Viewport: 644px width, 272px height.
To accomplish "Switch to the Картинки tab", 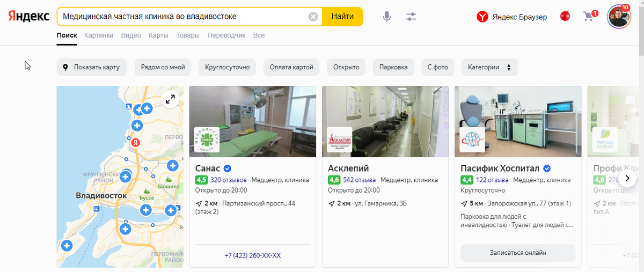I will coord(99,35).
